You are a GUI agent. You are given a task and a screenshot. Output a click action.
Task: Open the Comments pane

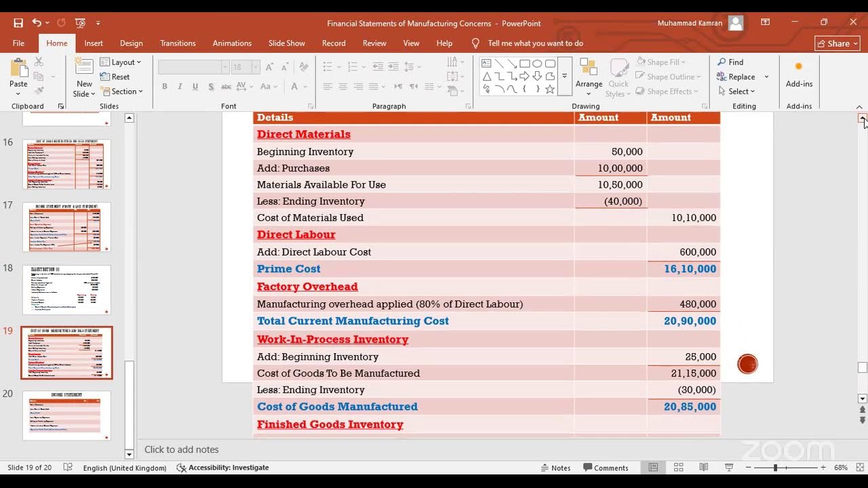pyautogui.click(x=606, y=468)
